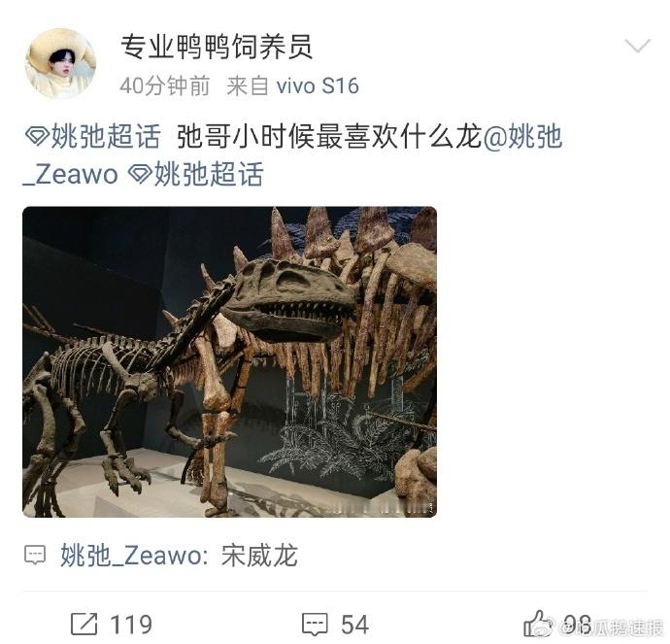Click the 40分钟前 timestamp

coord(165,85)
